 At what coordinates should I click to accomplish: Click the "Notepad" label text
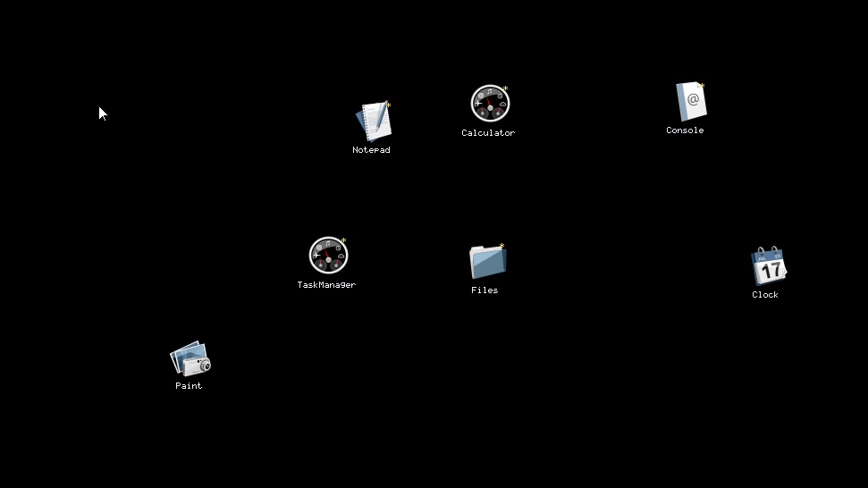pos(372,150)
